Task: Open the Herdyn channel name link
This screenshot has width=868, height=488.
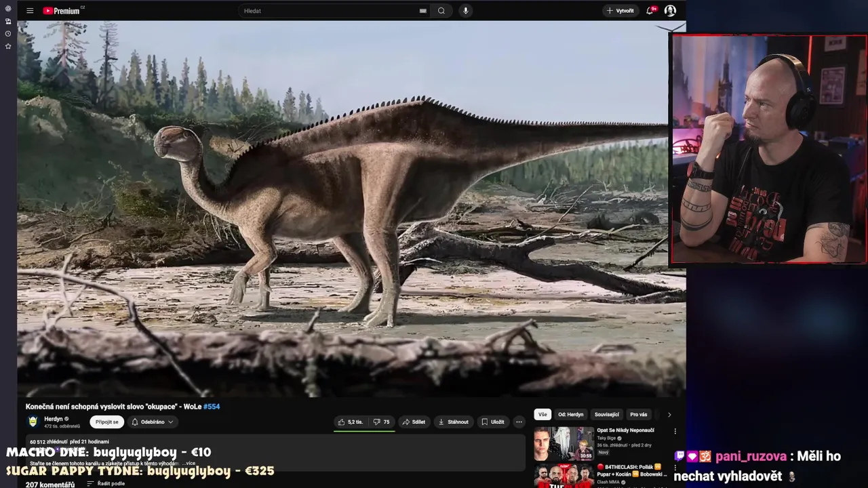Action: pos(54,419)
